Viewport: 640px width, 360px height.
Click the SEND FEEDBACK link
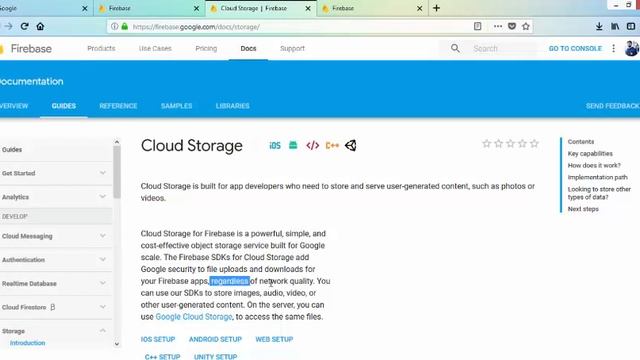pyautogui.click(x=612, y=106)
